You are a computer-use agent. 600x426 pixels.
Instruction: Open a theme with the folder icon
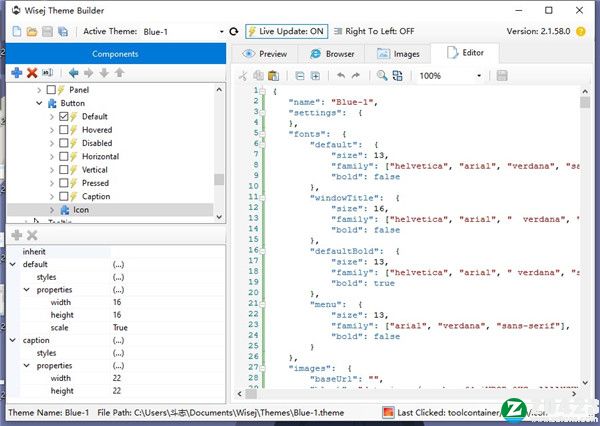click(32, 31)
